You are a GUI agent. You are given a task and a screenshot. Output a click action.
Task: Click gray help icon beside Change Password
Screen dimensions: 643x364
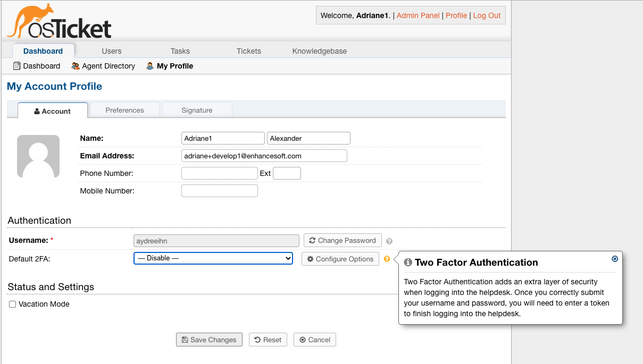click(389, 241)
